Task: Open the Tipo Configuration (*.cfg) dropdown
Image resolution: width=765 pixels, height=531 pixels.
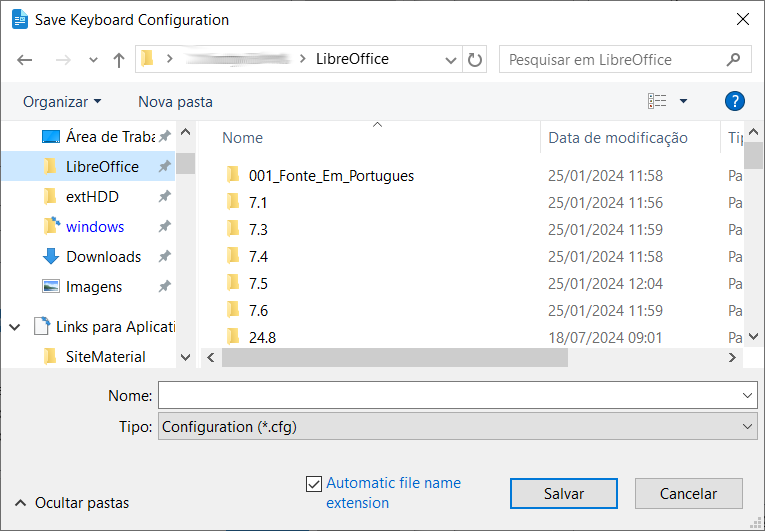Action: pyautogui.click(x=458, y=427)
